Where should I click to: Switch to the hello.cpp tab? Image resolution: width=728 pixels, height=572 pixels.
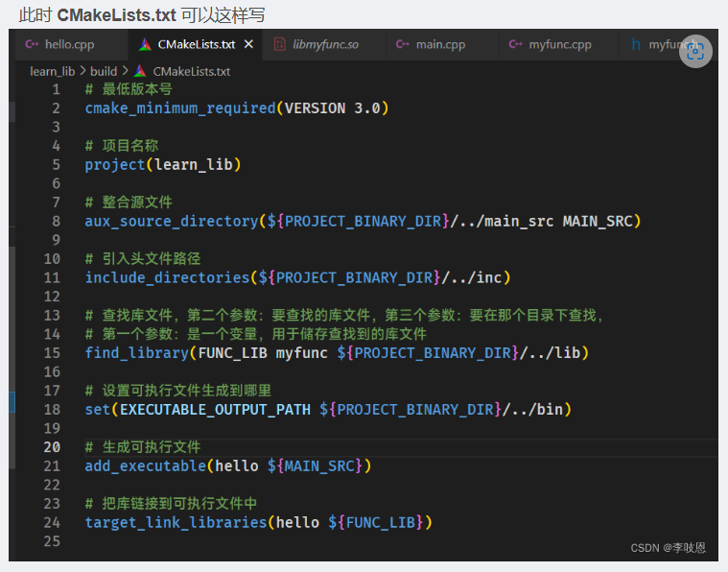(x=71, y=44)
